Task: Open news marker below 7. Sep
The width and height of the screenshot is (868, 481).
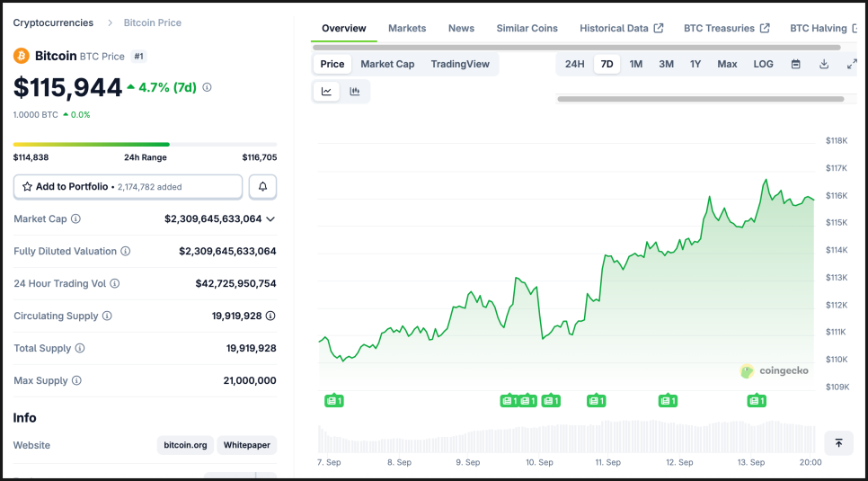Action: pyautogui.click(x=333, y=400)
